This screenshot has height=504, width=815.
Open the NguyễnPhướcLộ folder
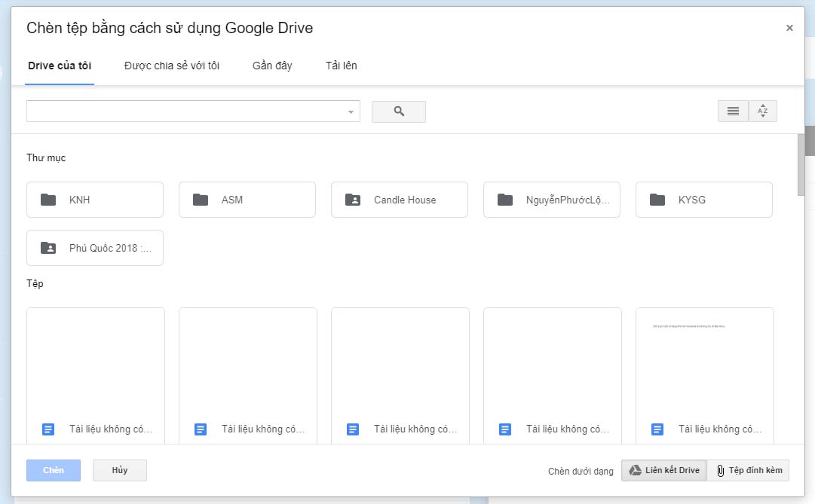click(x=551, y=200)
